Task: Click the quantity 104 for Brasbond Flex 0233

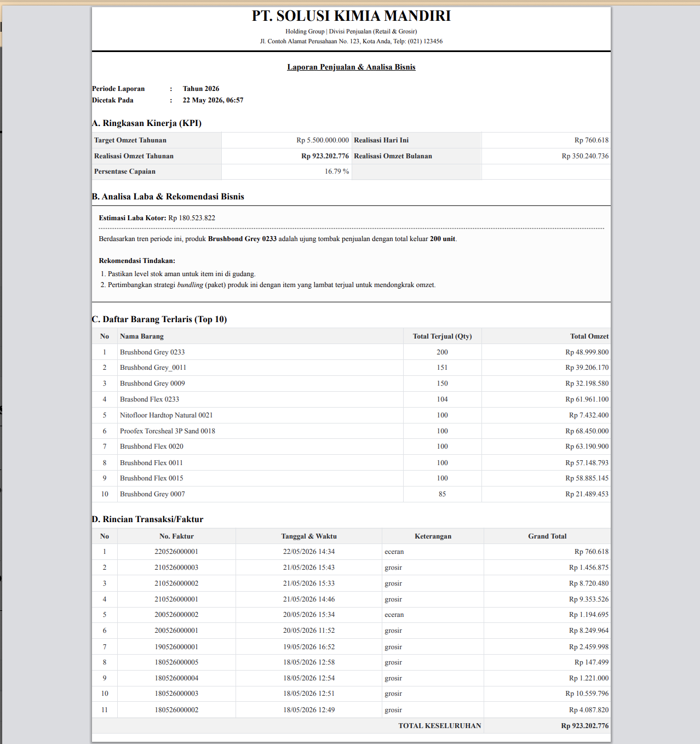Action: click(442, 399)
